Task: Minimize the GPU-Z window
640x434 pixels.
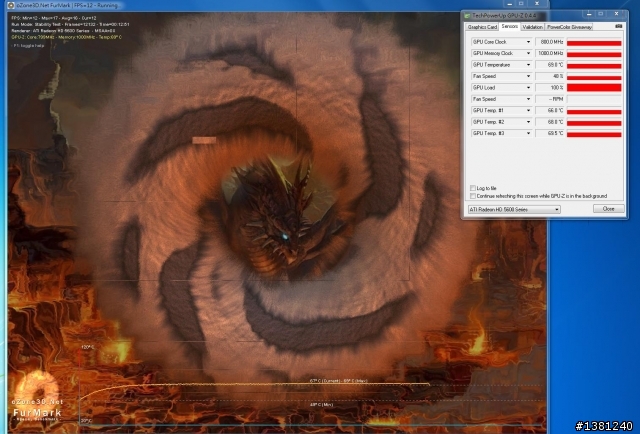Action: click(x=589, y=14)
